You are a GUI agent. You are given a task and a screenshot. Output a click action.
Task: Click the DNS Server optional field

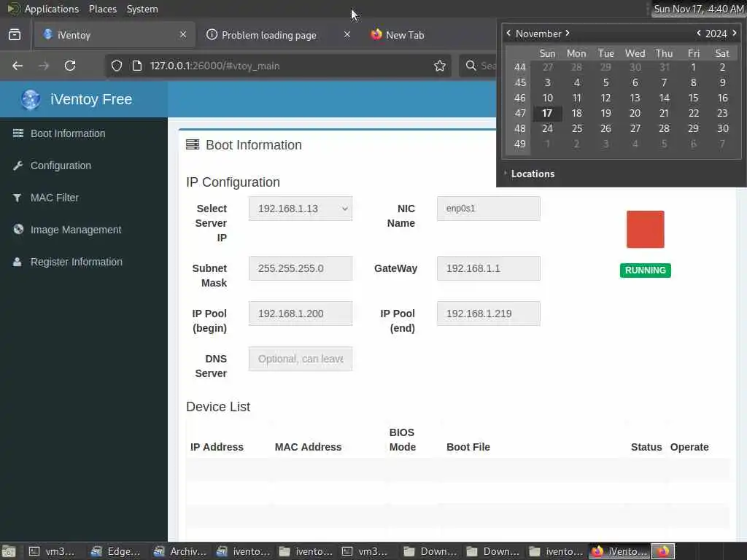tap(301, 359)
